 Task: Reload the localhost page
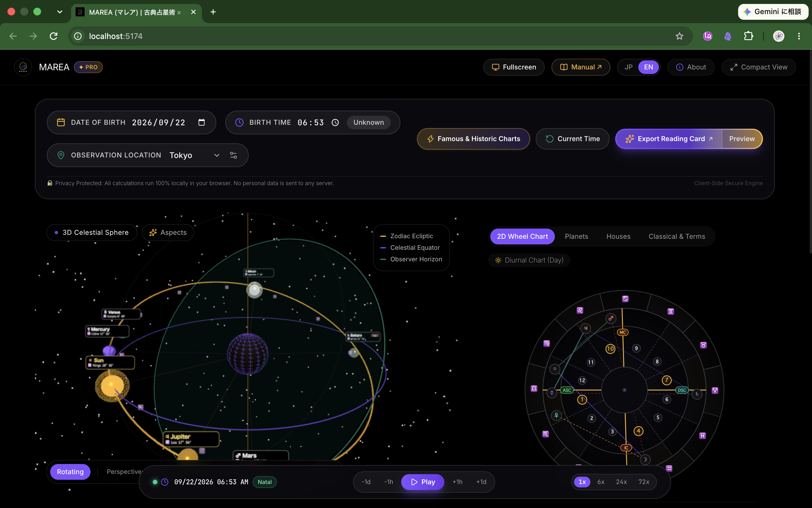tap(54, 36)
